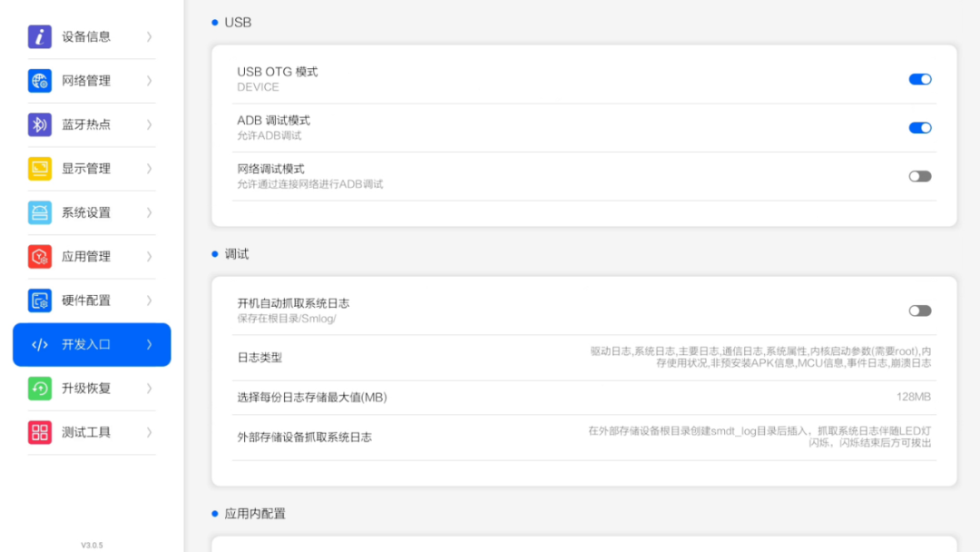Click the log types list starting 驱动日志
Image resolution: width=980 pixels, height=552 pixels.
point(760,357)
